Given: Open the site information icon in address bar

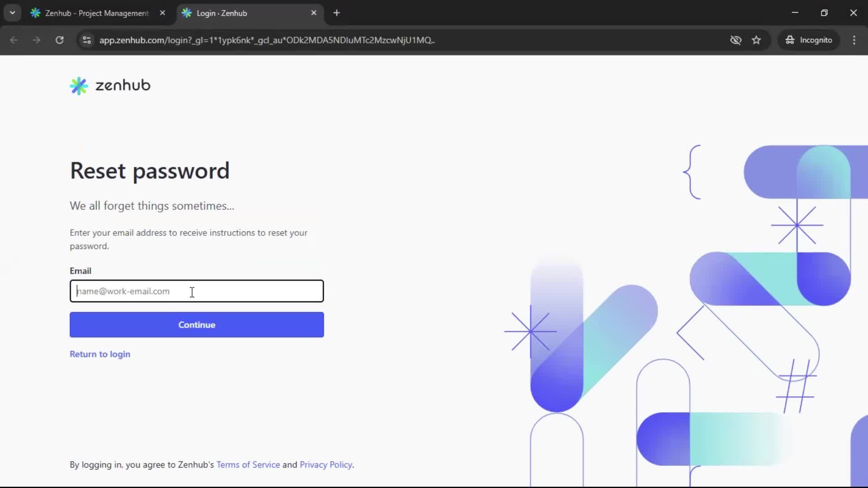Looking at the screenshot, I should [x=86, y=40].
